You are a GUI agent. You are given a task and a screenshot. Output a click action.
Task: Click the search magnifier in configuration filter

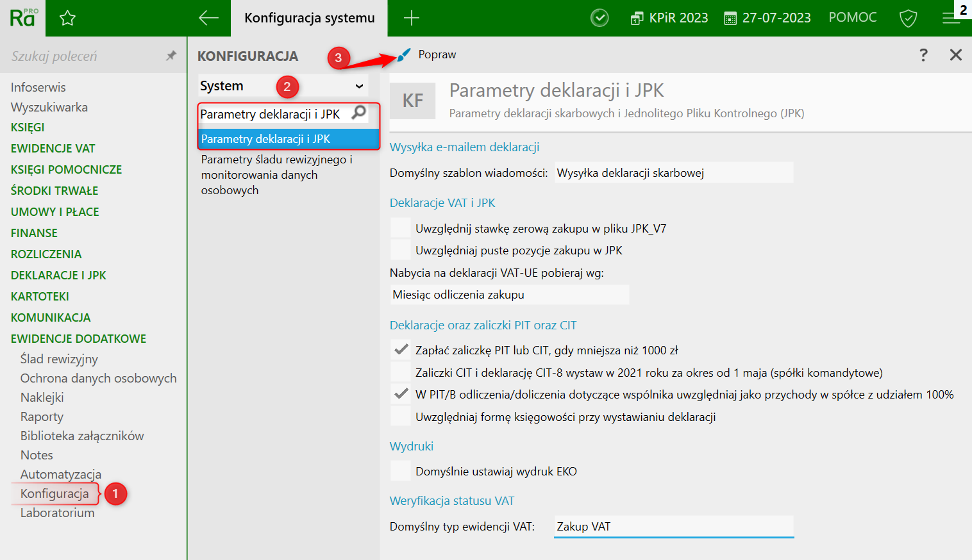[x=359, y=113]
